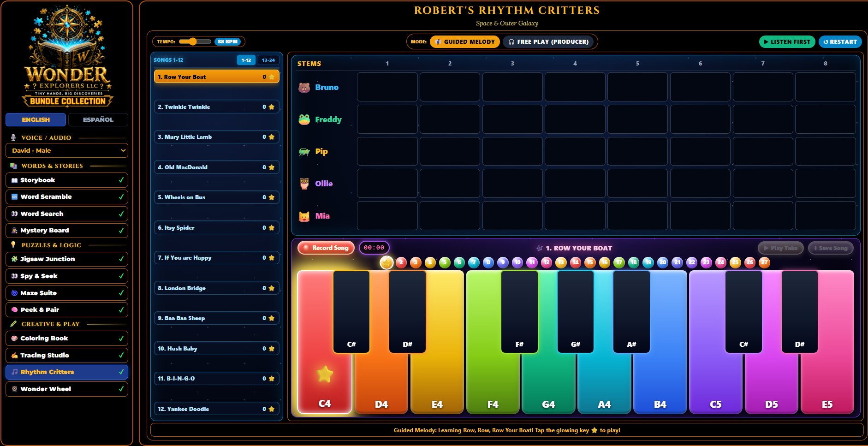Toggle the Word Search checkmark
The height and width of the screenshot is (446, 868).
[x=121, y=214]
